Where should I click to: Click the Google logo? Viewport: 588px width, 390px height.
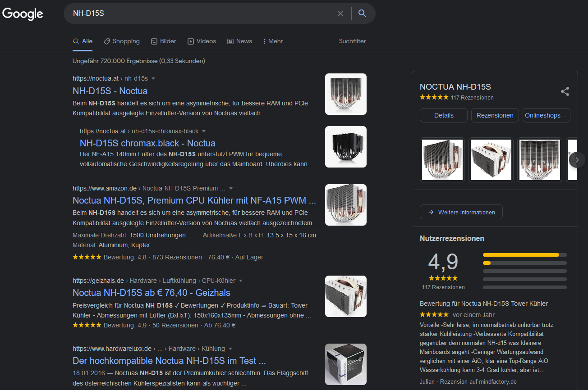[23, 14]
